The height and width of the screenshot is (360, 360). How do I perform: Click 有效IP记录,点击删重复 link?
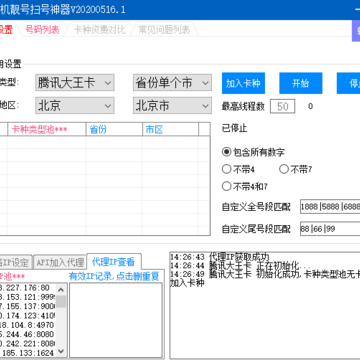coord(114,276)
